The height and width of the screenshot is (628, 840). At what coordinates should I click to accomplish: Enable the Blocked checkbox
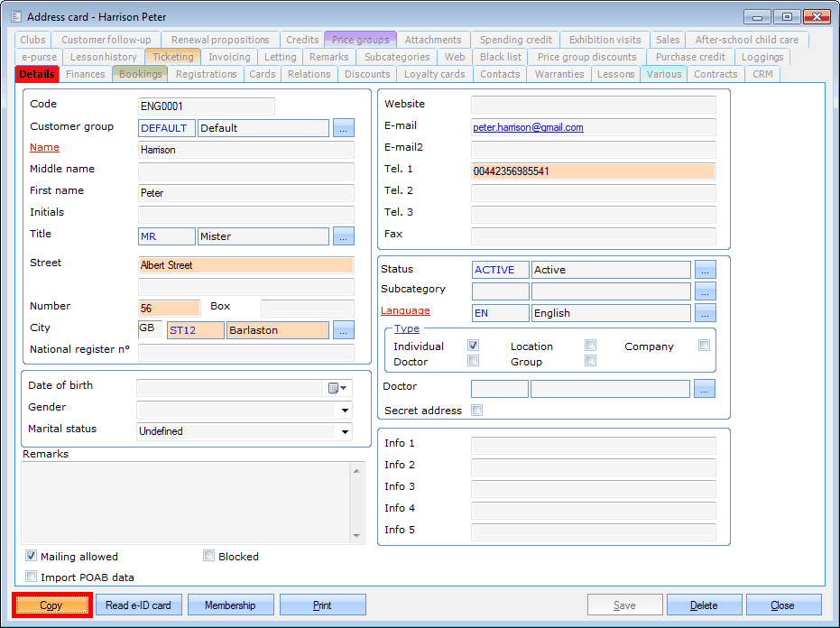coord(209,557)
